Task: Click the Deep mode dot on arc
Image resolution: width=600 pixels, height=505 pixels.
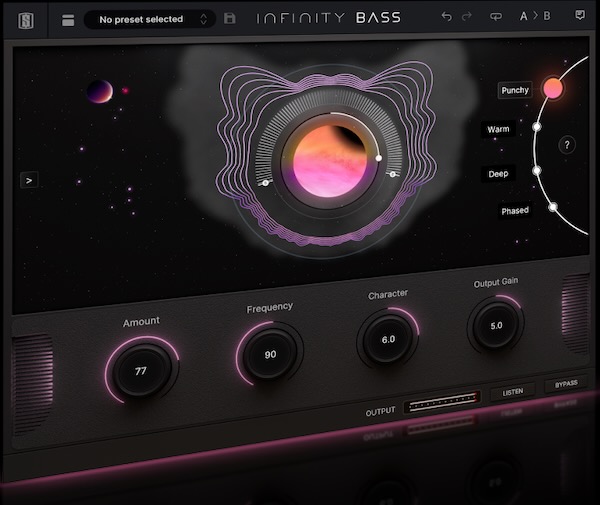Action: (x=537, y=170)
